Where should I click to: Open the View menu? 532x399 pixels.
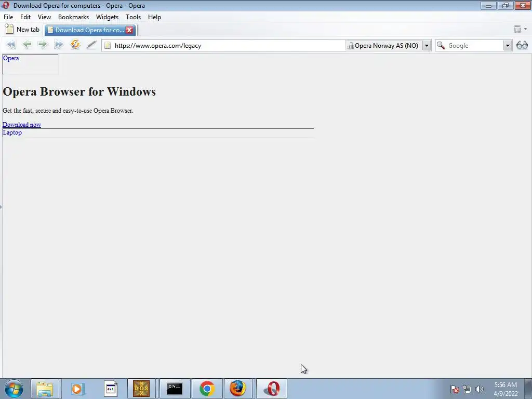pos(45,17)
